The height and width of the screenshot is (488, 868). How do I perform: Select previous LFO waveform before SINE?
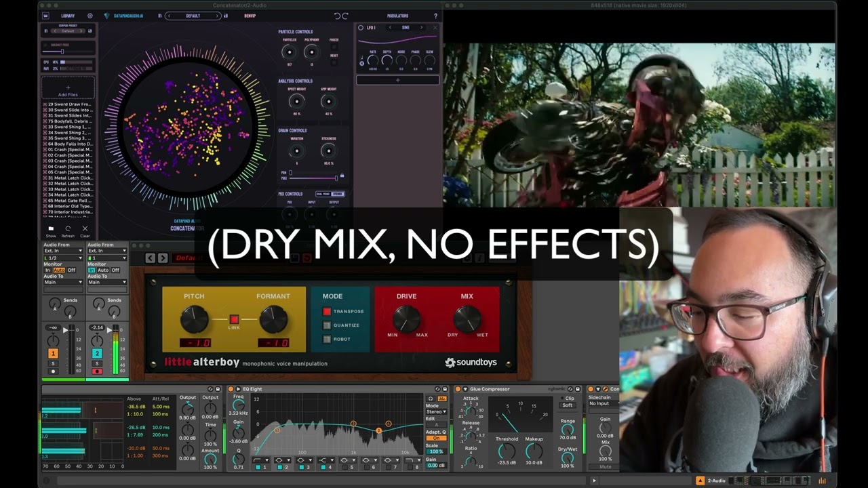pos(390,28)
